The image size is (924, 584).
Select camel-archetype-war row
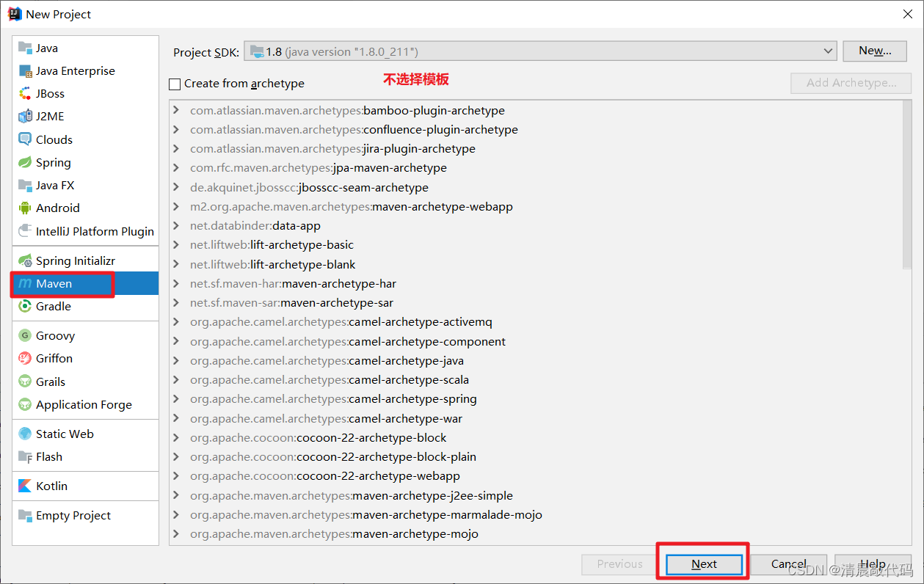click(535, 419)
